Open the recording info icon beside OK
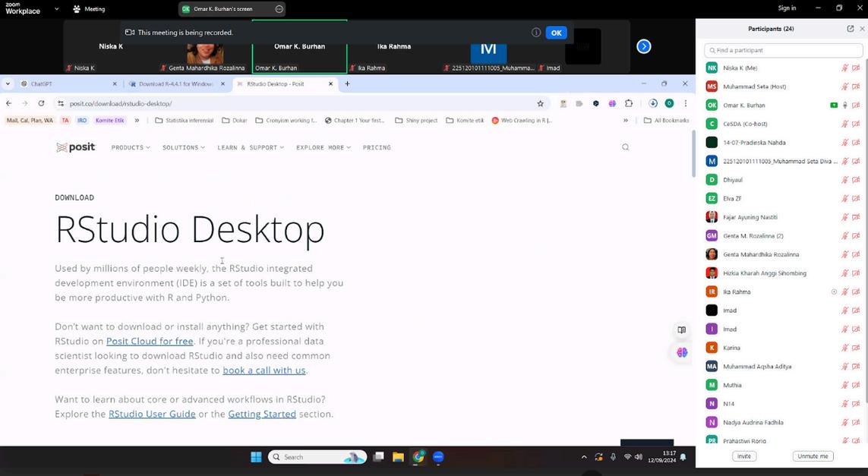 536,33
